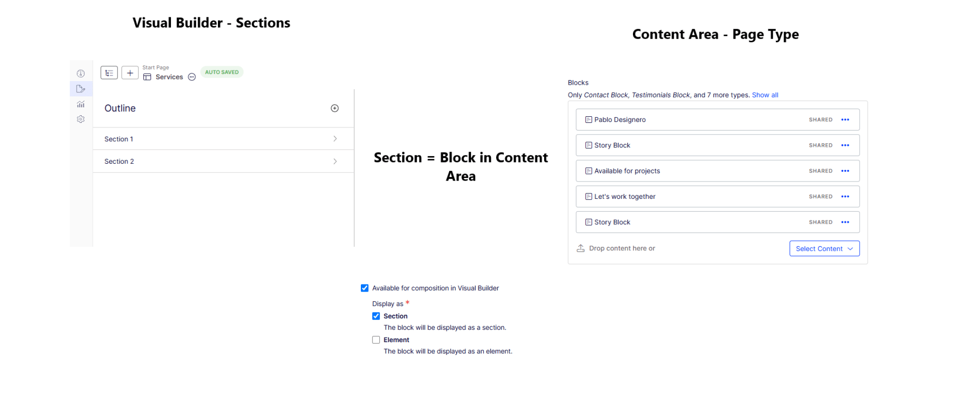The height and width of the screenshot is (410, 980).
Task: Click the plus button in the top toolbar
Action: 130,73
